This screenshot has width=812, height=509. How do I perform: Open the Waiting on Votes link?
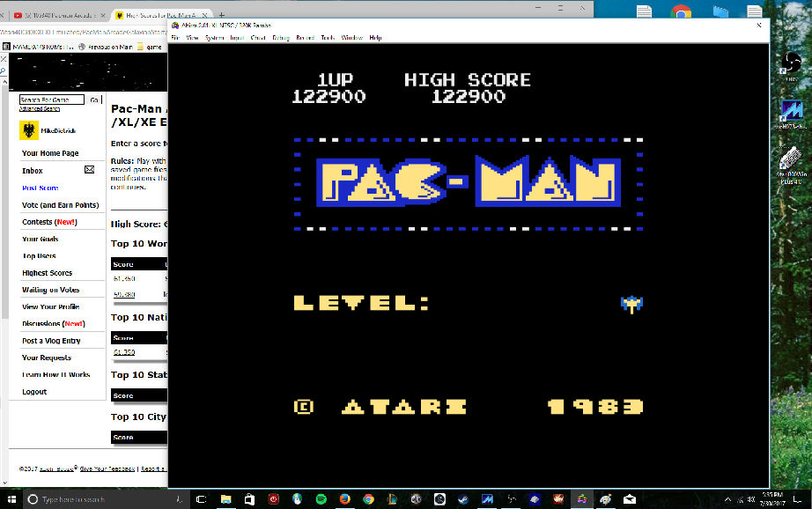pos(50,290)
